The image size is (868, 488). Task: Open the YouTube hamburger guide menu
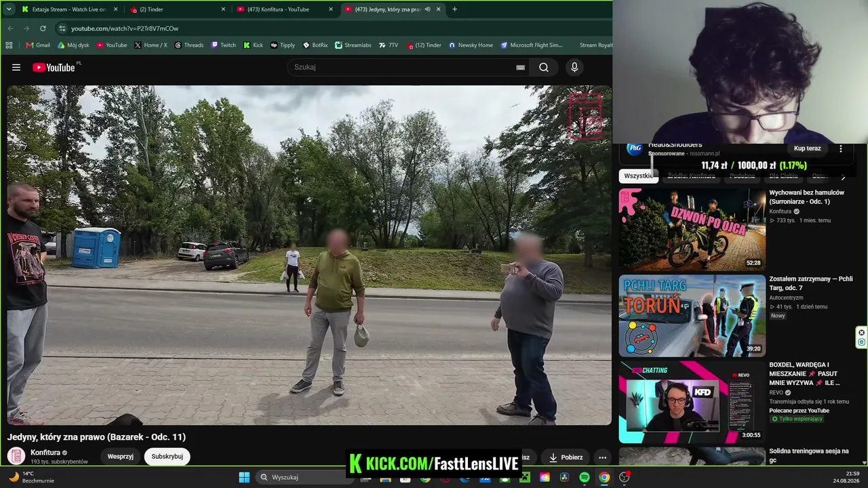coord(16,67)
